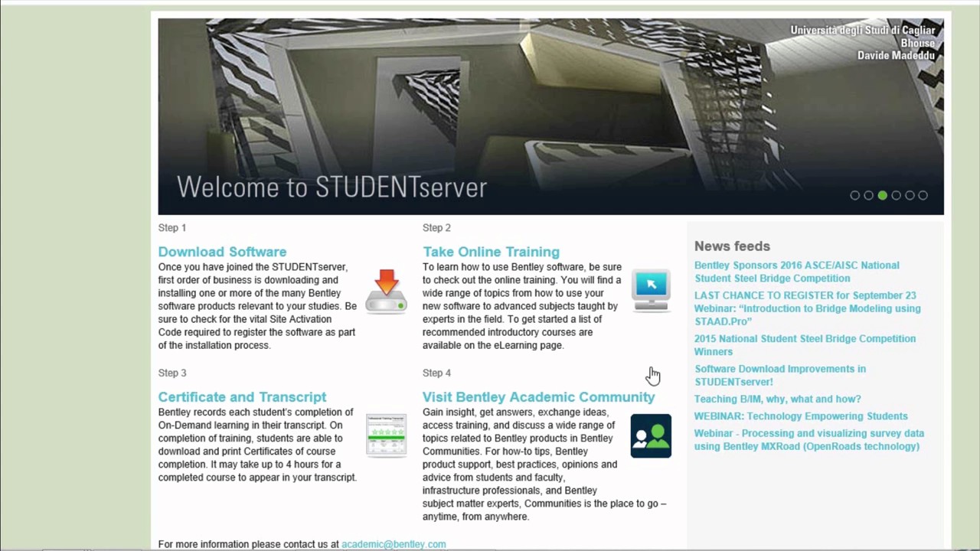Image resolution: width=980 pixels, height=551 pixels.
Task: Select the first carousel dot
Action: click(x=855, y=195)
